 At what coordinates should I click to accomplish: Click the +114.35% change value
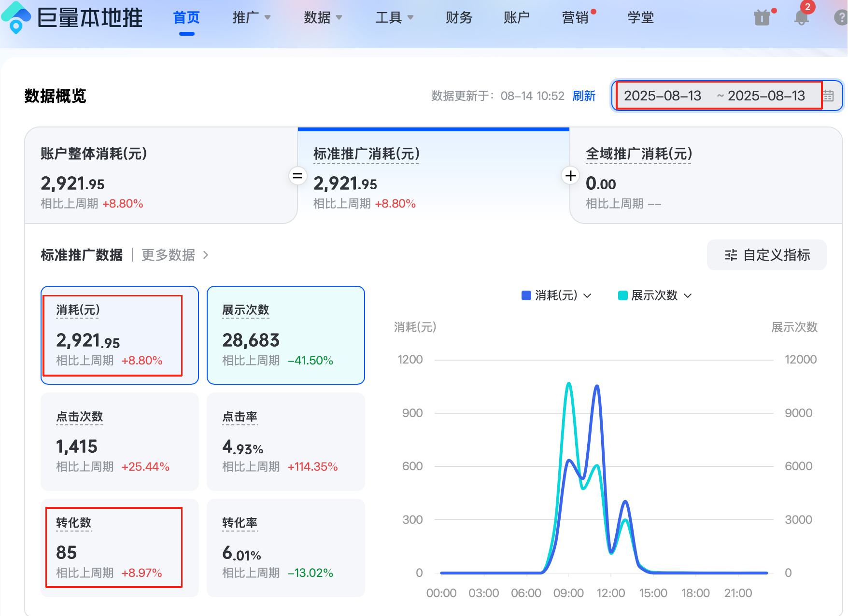point(312,467)
